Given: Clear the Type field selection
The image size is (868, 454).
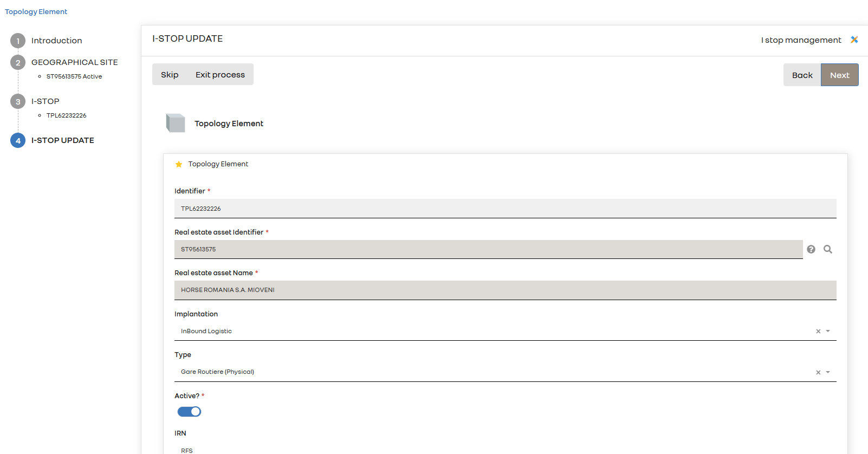Looking at the screenshot, I should pyautogui.click(x=818, y=372).
